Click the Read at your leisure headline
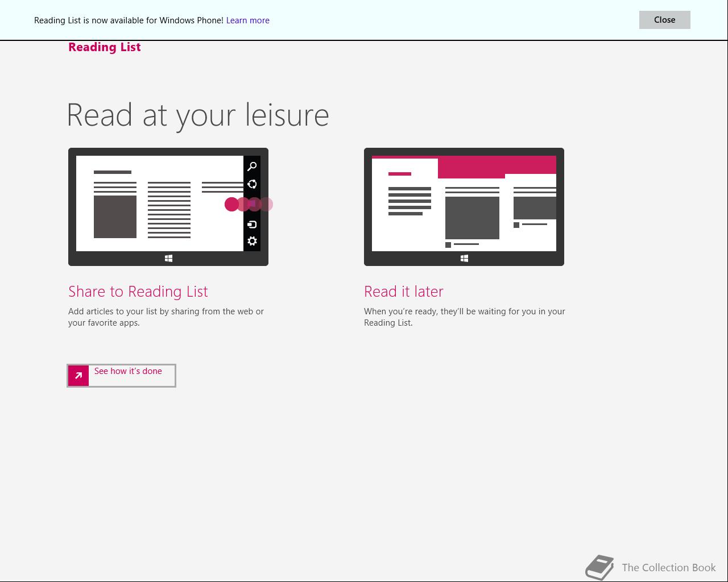This screenshot has width=728, height=582. click(x=198, y=115)
